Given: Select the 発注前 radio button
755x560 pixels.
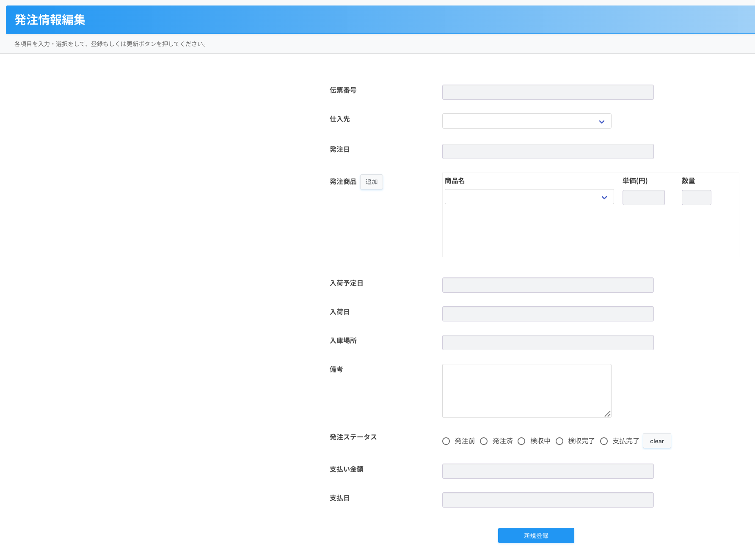Looking at the screenshot, I should (446, 441).
